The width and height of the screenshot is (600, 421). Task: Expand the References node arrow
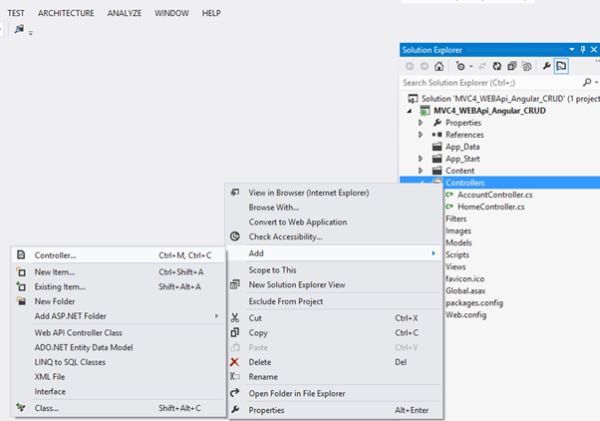pyautogui.click(x=421, y=134)
